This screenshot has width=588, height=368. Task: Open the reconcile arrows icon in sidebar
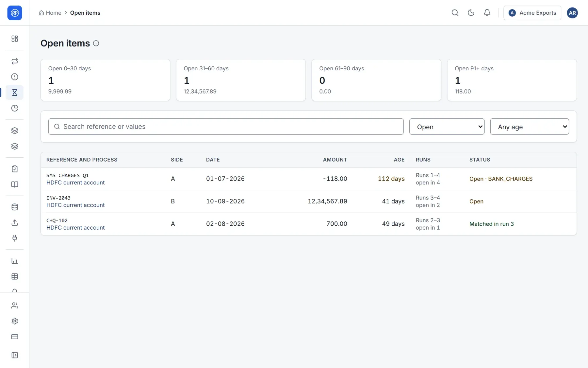15,61
